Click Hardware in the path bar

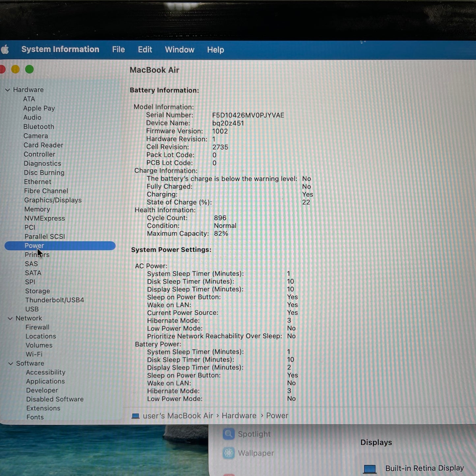[x=239, y=416]
